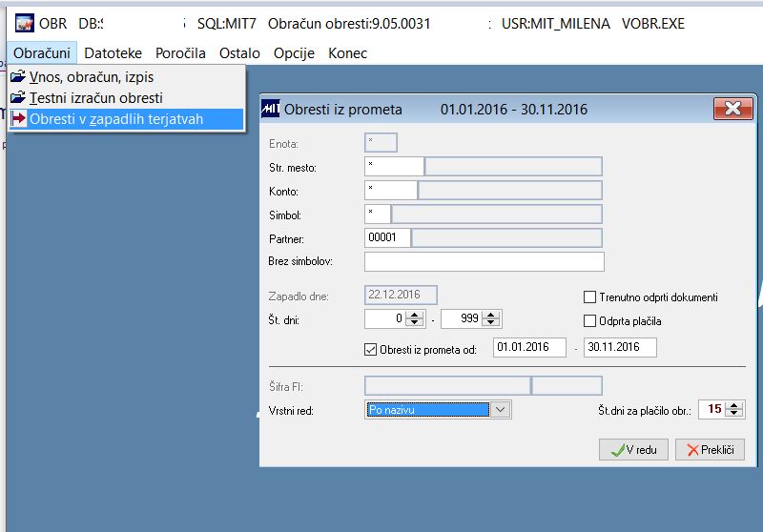763x532 pixels.
Task: Decrease the 999 days maximum value spinner
Action: 491,323
